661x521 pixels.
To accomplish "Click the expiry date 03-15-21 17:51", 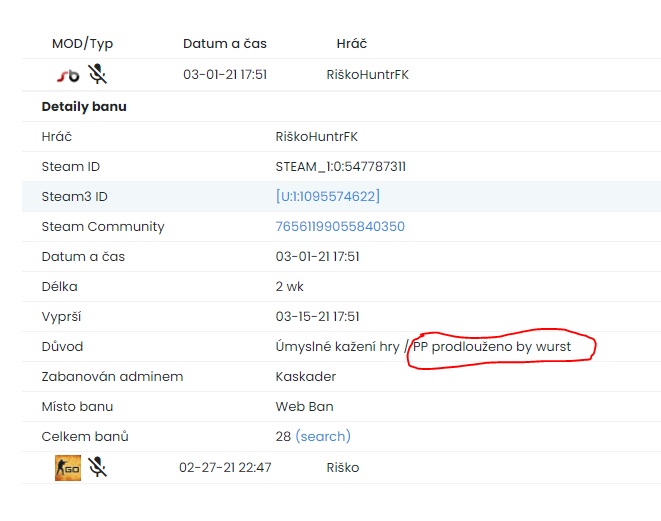I will point(317,316).
